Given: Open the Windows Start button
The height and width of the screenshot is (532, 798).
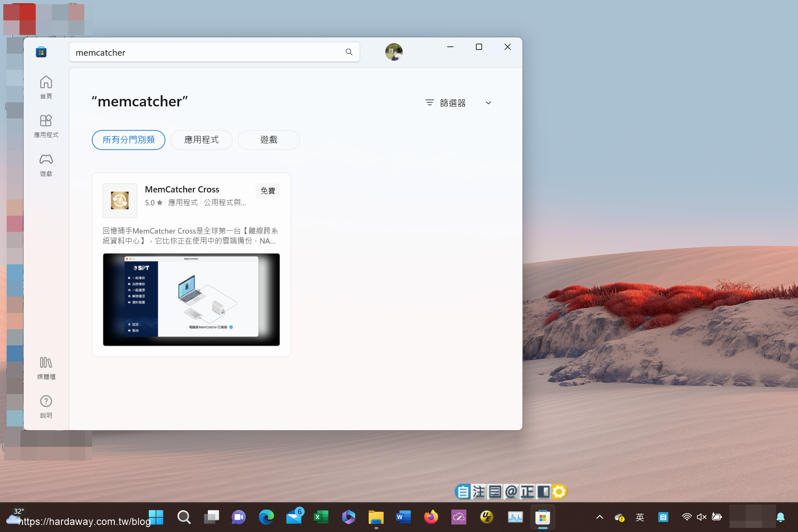Looking at the screenshot, I should (x=156, y=517).
